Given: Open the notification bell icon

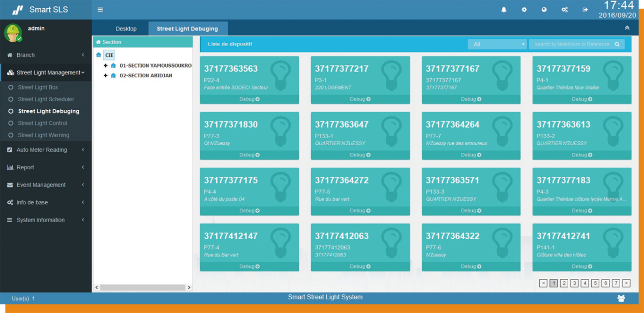Looking at the screenshot, I should (504, 10).
